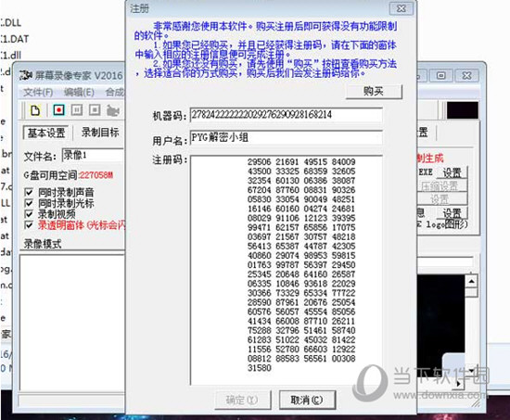Click the 机器码 field
This screenshot has height=420, width=510.
click(286, 115)
